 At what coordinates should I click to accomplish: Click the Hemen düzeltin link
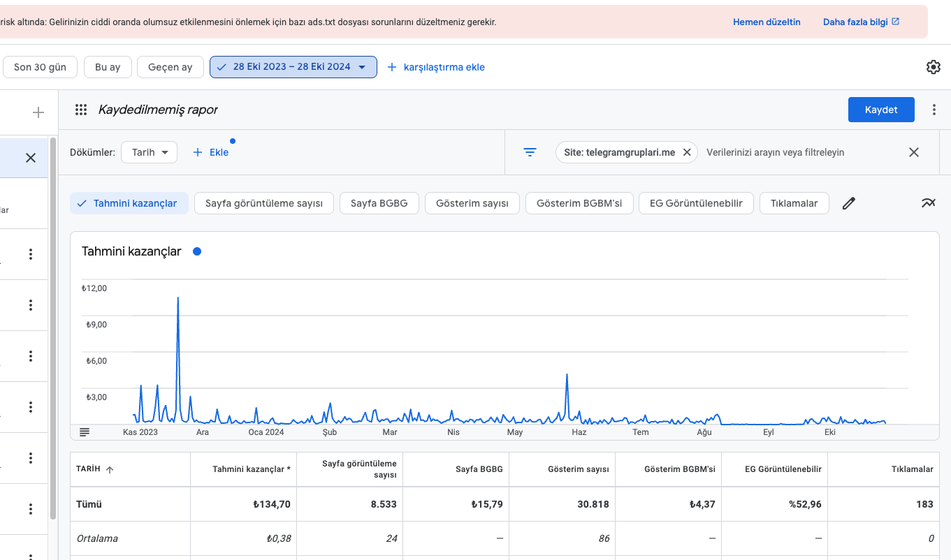tap(767, 22)
